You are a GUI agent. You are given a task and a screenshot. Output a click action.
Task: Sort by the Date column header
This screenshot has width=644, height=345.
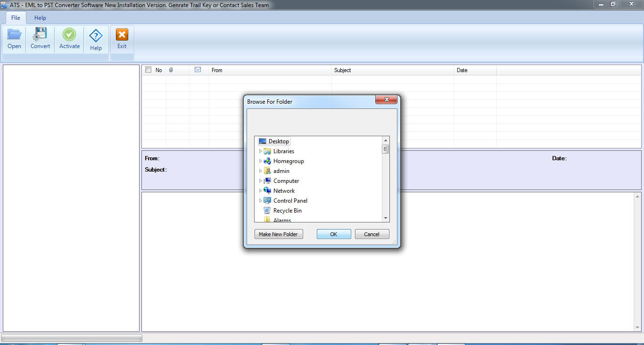tap(475, 70)
